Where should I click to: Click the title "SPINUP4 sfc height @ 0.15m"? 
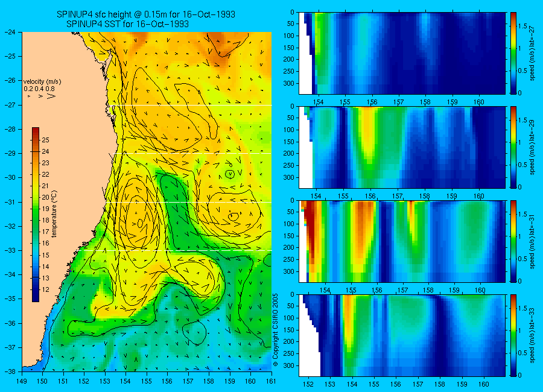click(x=120, y=14)
